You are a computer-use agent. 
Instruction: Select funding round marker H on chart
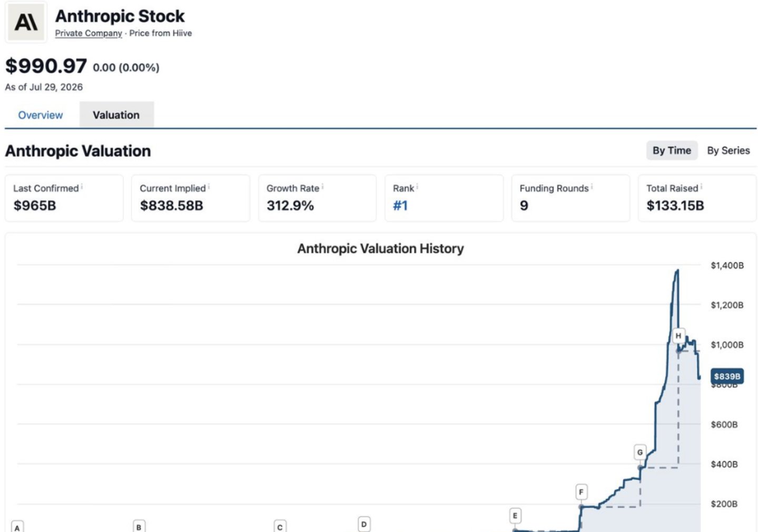(x=678, y=336)
